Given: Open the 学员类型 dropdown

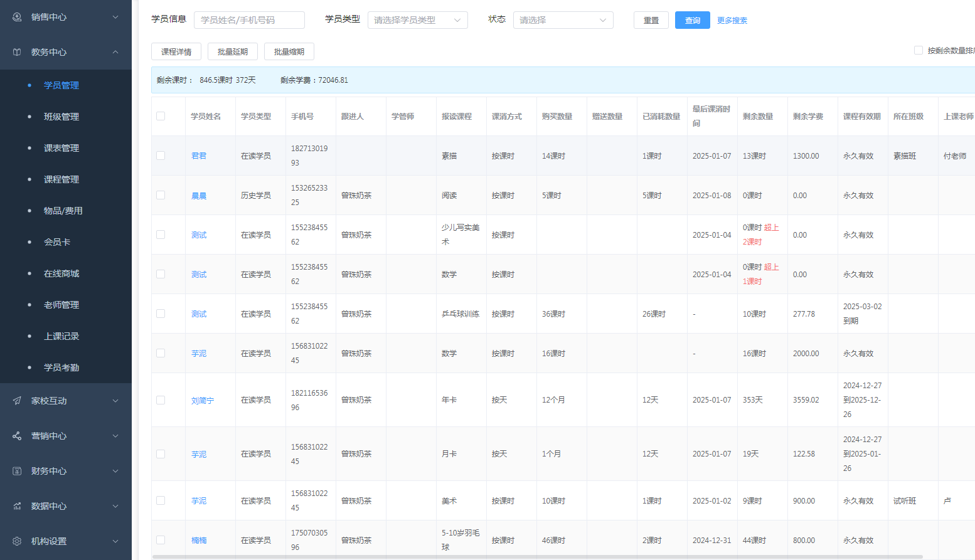Looking at the screenshot, I should tap(418, 20).
